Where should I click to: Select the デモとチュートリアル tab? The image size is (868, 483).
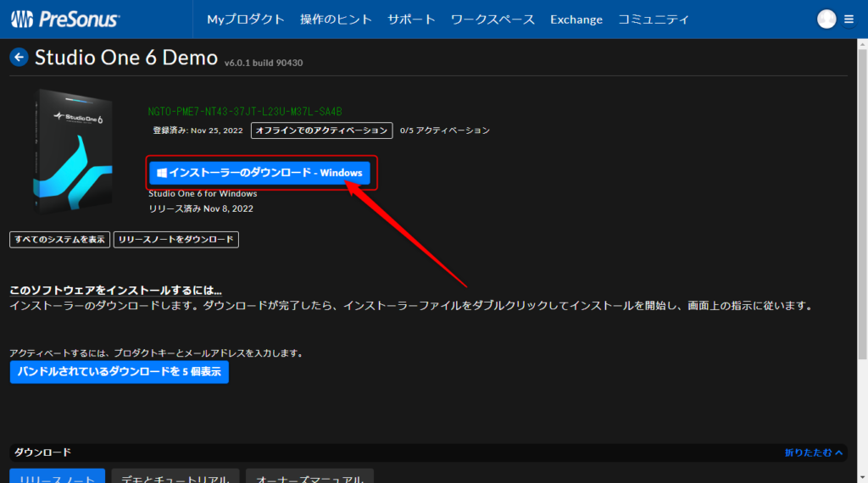click(175, 477)
